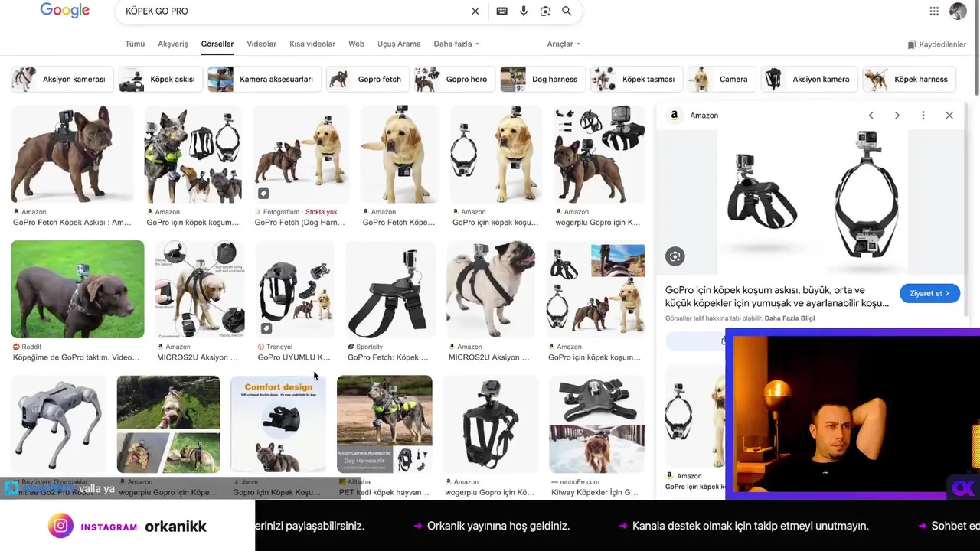Submit search with the magnifier icon
980x551 pixels.
pyautogui.click(x=567, y=11)
